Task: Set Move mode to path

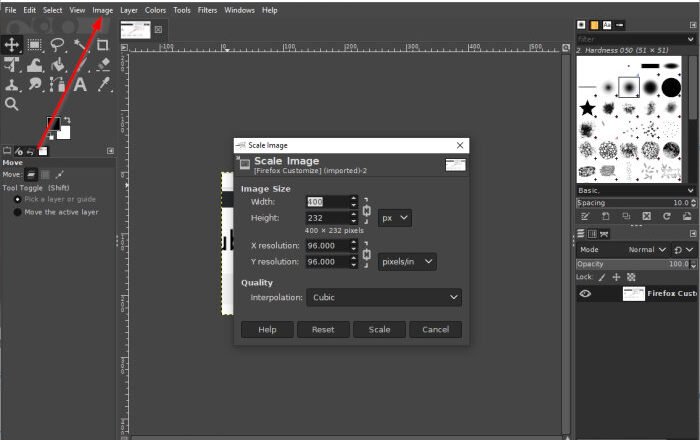Action: coord(59,174)
